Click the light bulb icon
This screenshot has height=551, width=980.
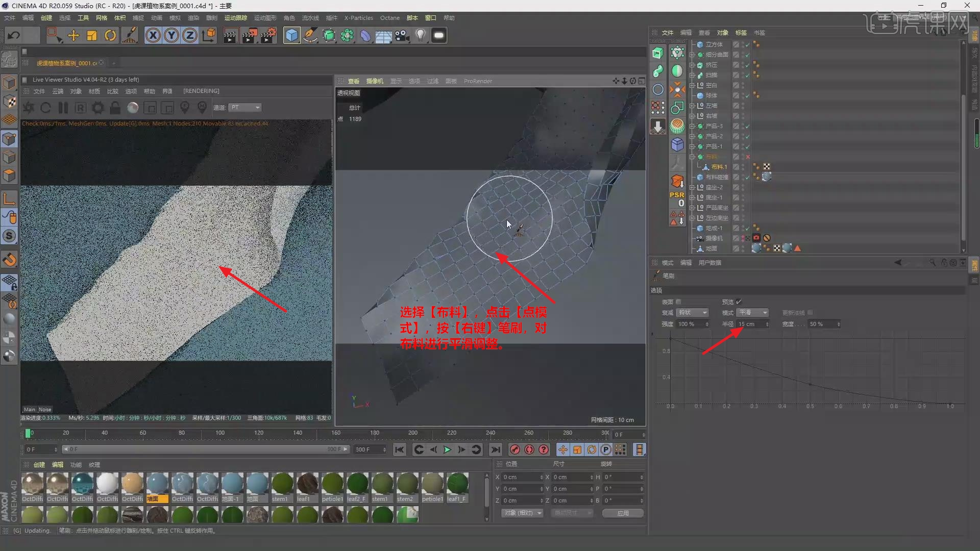pos(421,35)
